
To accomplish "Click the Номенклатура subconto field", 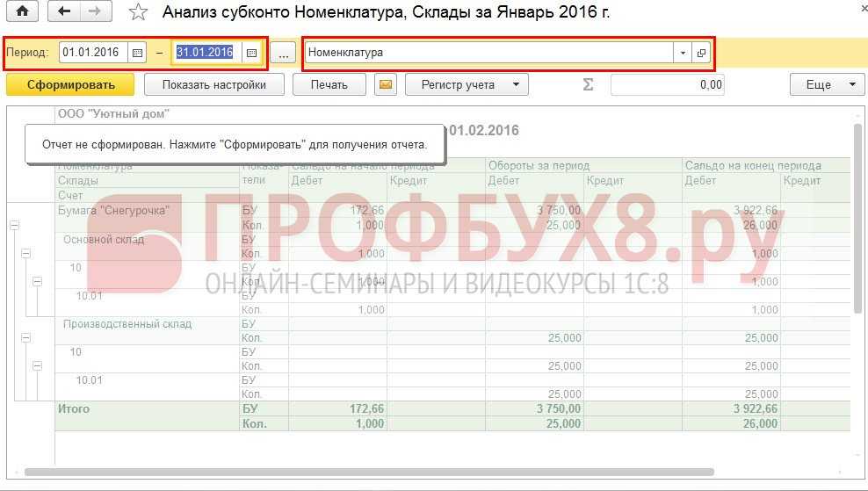I will click(489, 53).
